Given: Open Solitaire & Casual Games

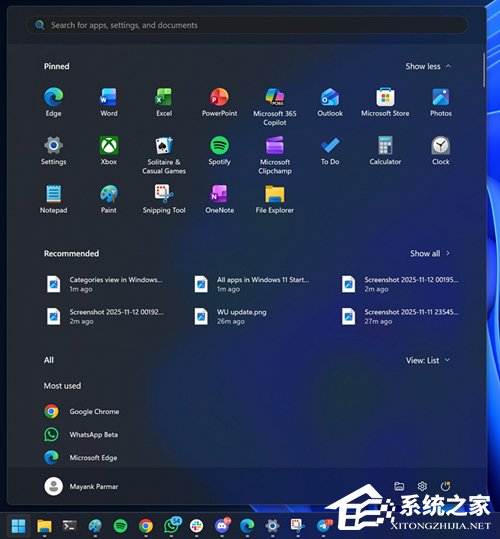Looking at the screenshot, I should click(x=164, y=155).
